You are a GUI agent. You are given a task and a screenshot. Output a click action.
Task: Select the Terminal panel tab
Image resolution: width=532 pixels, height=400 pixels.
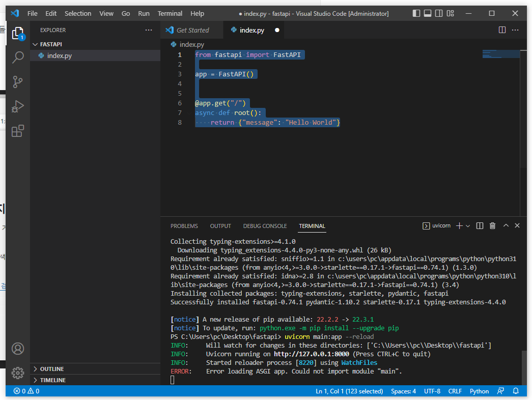[312, 226]
